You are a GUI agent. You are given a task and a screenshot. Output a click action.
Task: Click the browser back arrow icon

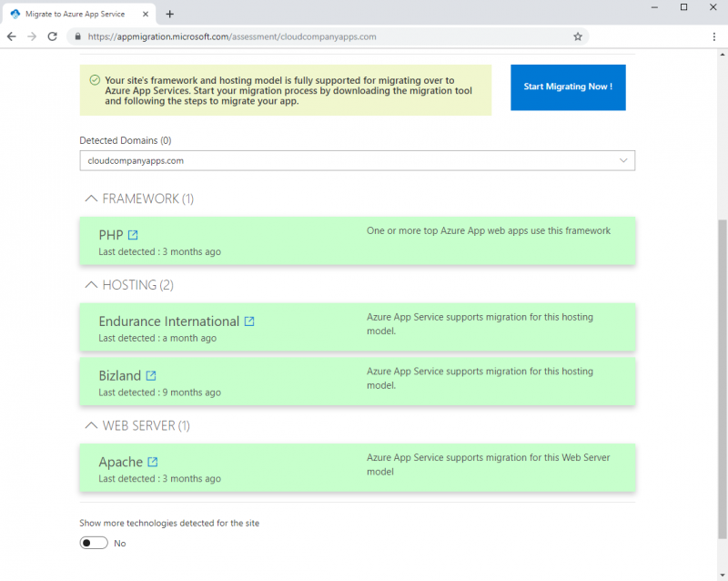[x=11, y=37]
